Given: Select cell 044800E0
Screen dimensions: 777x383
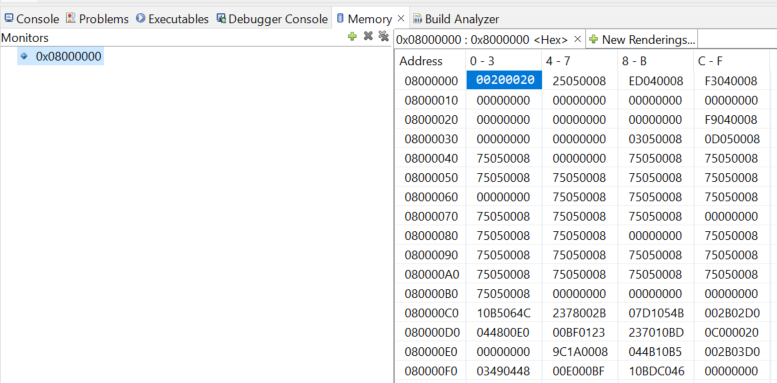Looking at the screenshot, I should [x=503, y=332].
